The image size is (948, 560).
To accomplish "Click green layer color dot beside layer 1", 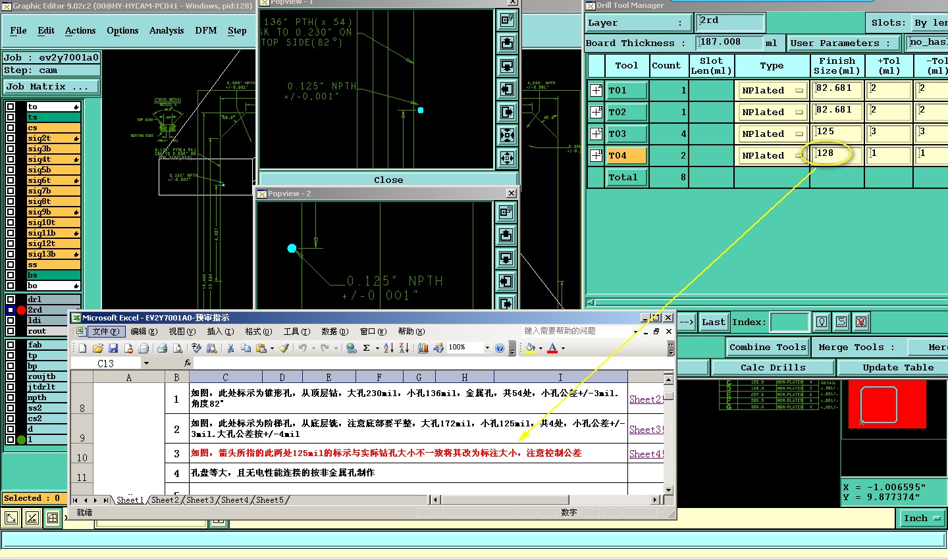I will tap(21, 440).
